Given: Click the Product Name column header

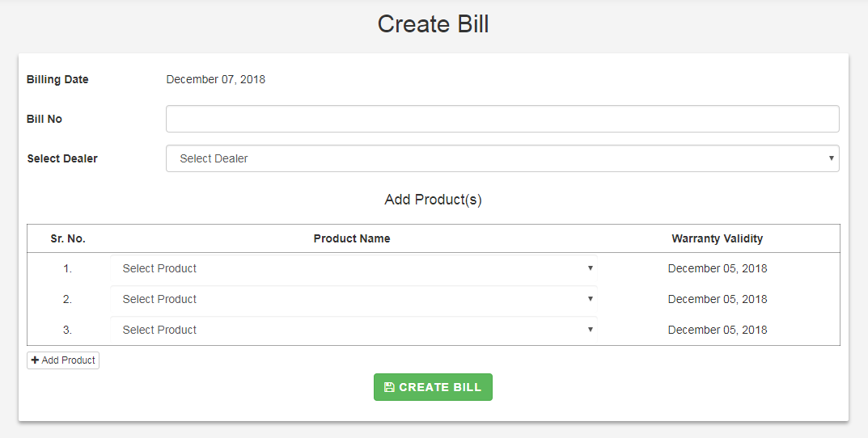Looking at the screenshot, I should (x=352, y=239).
